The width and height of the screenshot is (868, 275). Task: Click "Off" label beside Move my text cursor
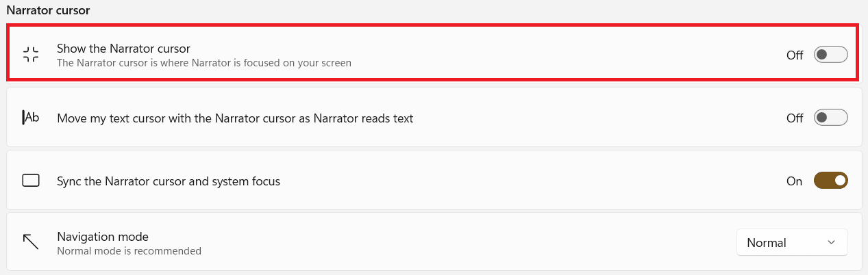(x=795, y=118)
